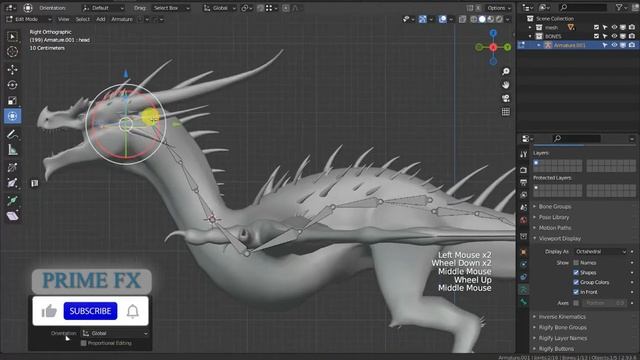
Task: Open the Armature menu
Action: pyautogui.click(x=122, y=19)
